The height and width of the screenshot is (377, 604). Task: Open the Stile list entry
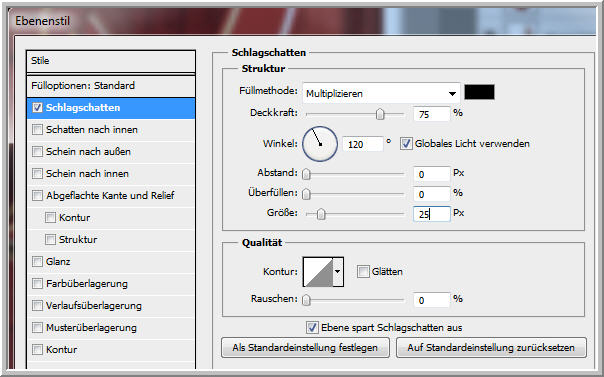(111, 61)
